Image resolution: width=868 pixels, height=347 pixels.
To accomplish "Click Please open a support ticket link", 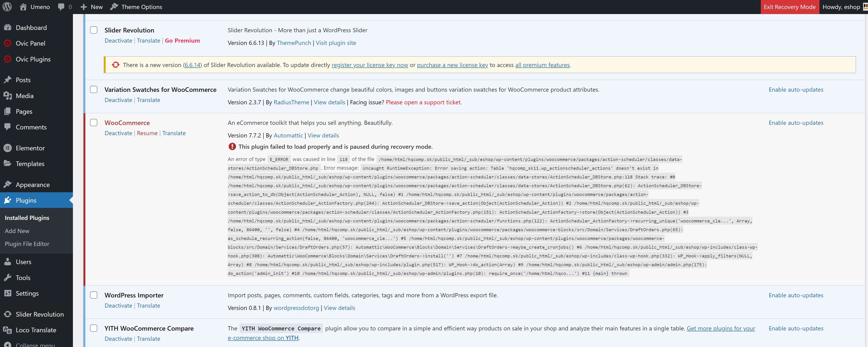I will pos(424,102).
